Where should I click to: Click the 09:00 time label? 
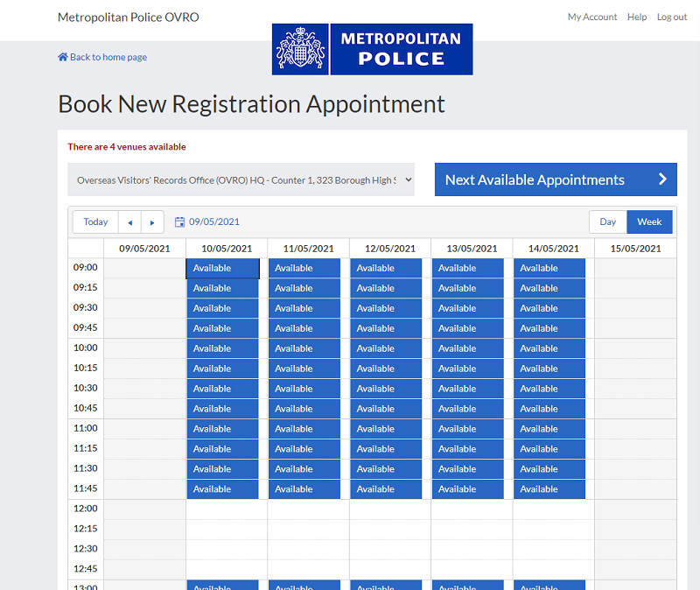pyautogui.click(x=85, y=268)
